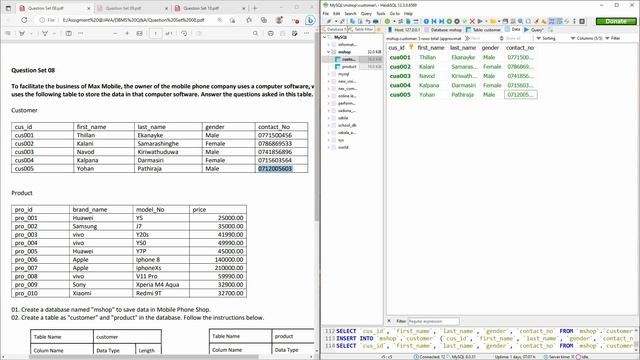The width and height of the screenshot is (640, 360).
Task: Switch to the Data tab
Action: click(513, 29)
